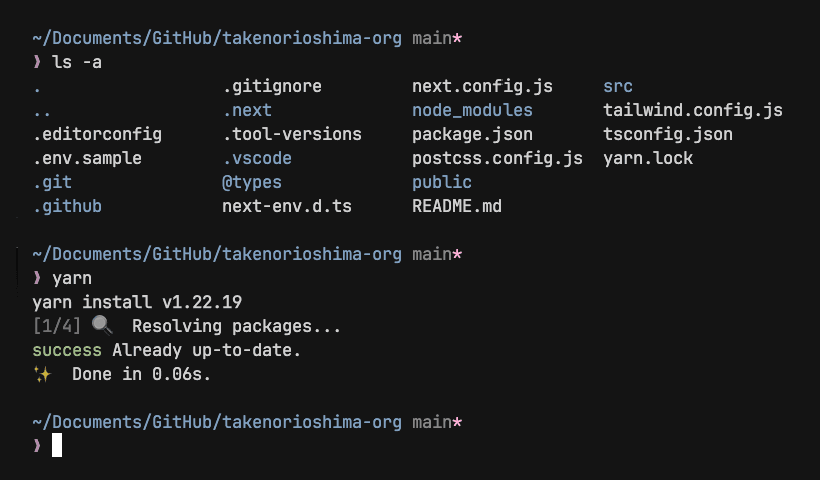This screenshot has width=820, height=480.
Task: Click the .github directory entry
Action: (67, 207)
